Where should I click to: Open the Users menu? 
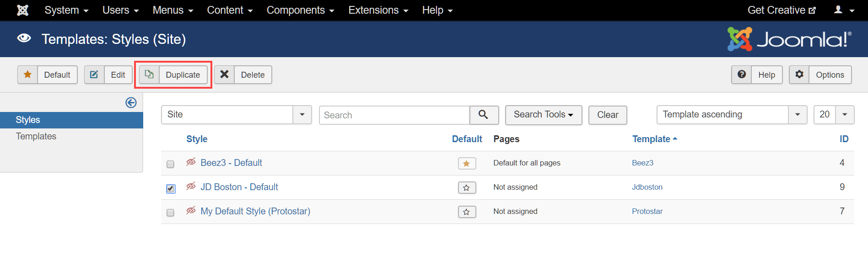click(120, 10)
